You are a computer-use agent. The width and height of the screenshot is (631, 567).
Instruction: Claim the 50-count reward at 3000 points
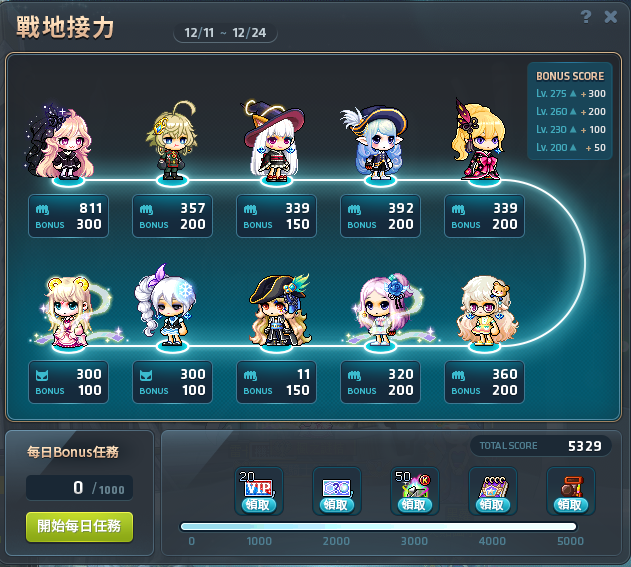[x=414, y=505]
